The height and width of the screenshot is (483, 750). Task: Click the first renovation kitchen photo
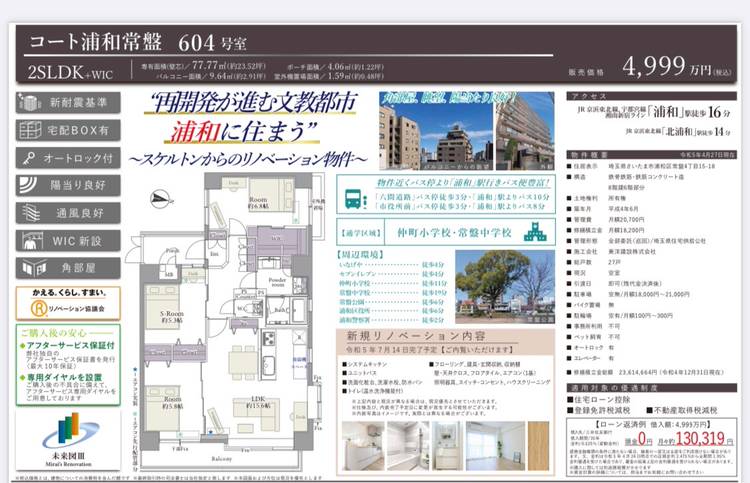363,446
